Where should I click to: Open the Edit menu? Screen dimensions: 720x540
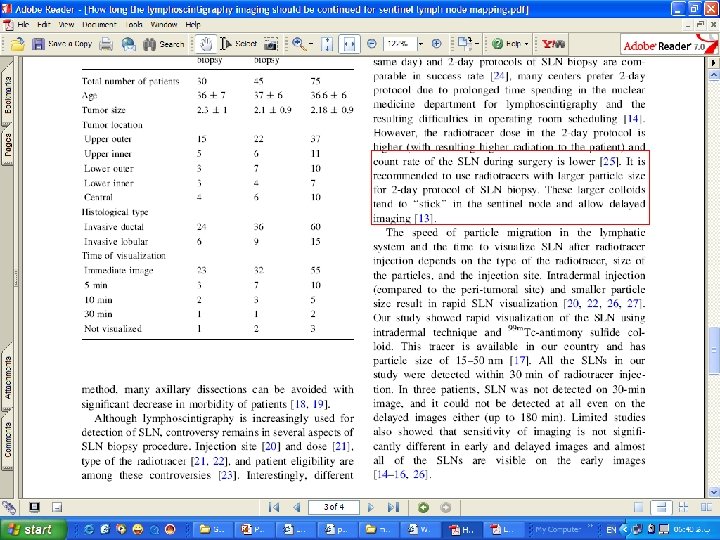click(44, 25)
